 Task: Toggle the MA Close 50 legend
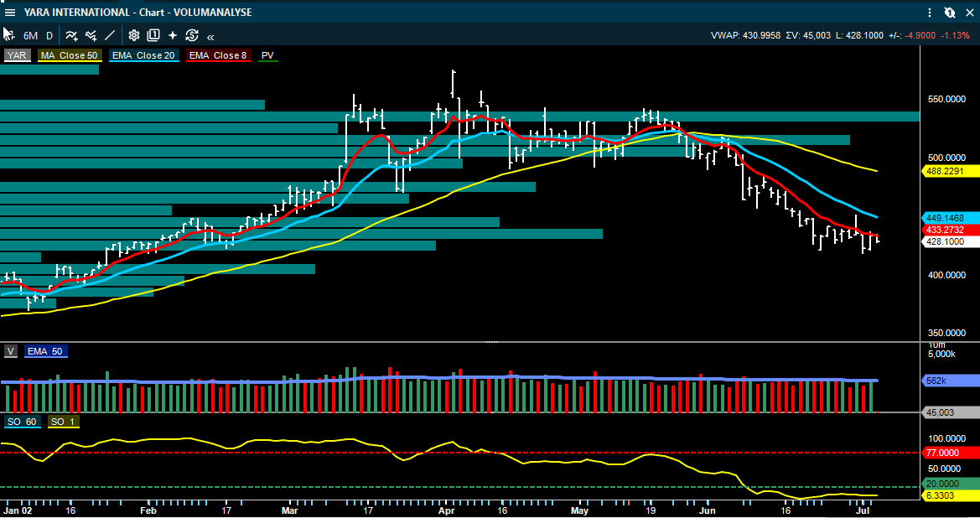pos(70,55)
